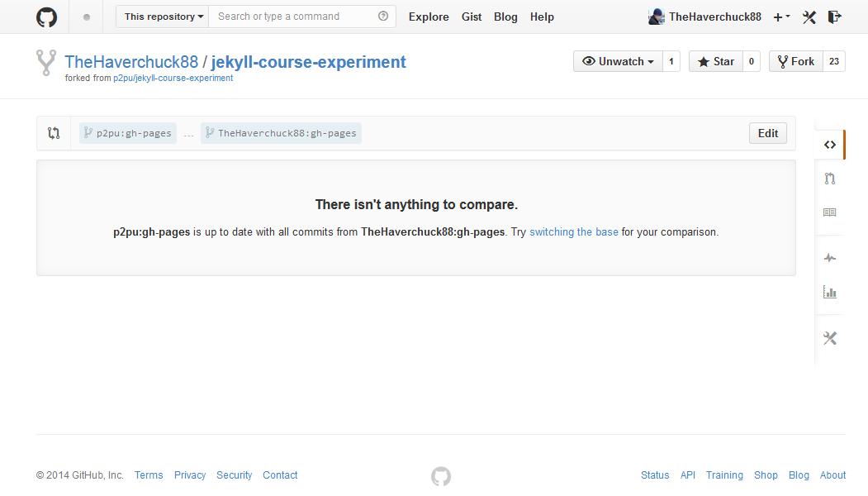This screenshot has height=496, width=868.
Task: Expand the Unwatch notifications dropdown
Action: pos(618,61)
